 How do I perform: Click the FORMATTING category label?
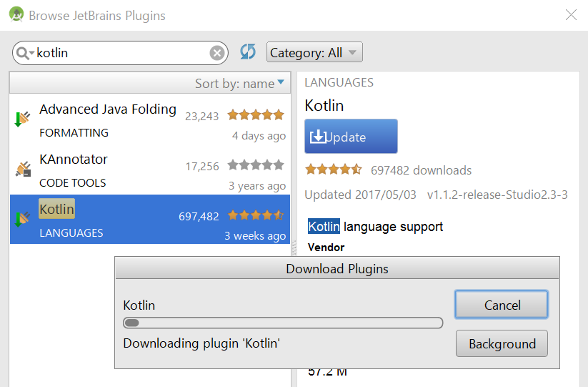pyautogui.click(x=74, y=132)
